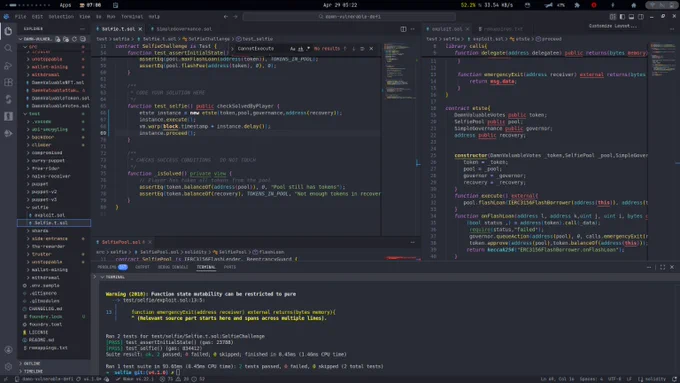Image resolution: width=680 pixels, height=383 pixels.
Task: Go to previous match in find widget
Action: (x=345, y=49)
